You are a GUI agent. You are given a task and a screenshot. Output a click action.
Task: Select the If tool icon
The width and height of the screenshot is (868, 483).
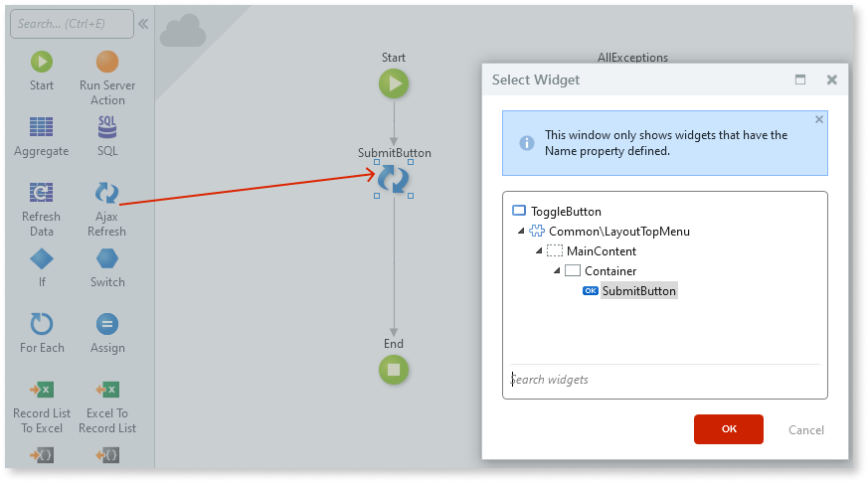tap(42, 259)
